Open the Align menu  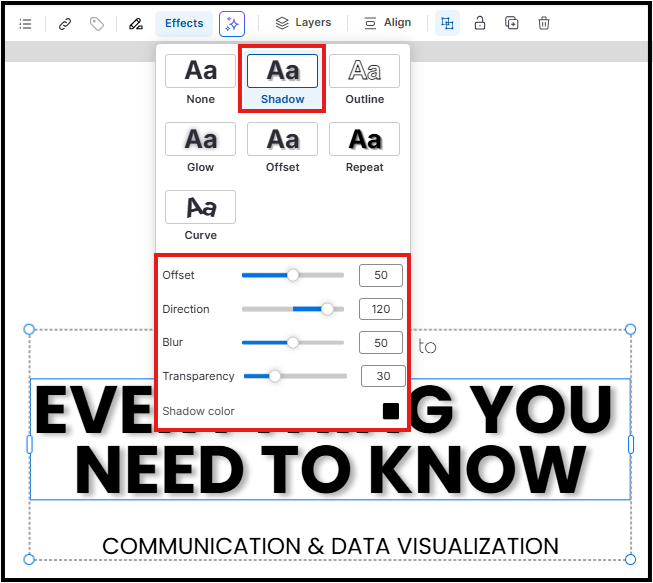click(x=387, y=23)
